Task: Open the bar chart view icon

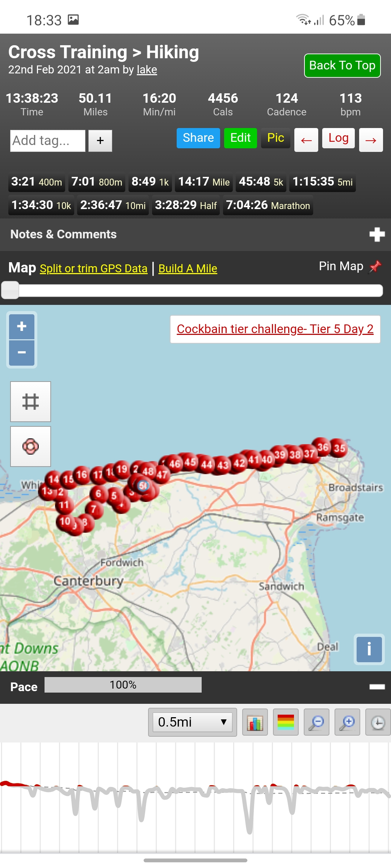Action: click(x=255, y=722)
